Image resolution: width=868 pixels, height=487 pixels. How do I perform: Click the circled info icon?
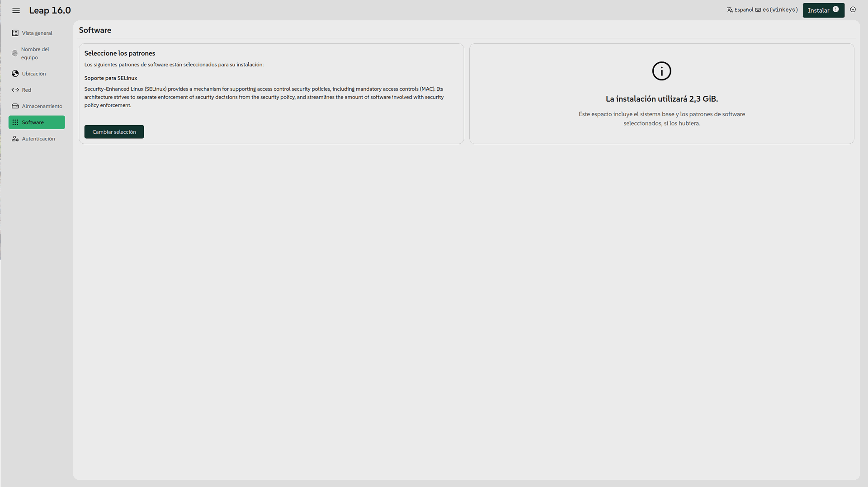tap(661, 71)
